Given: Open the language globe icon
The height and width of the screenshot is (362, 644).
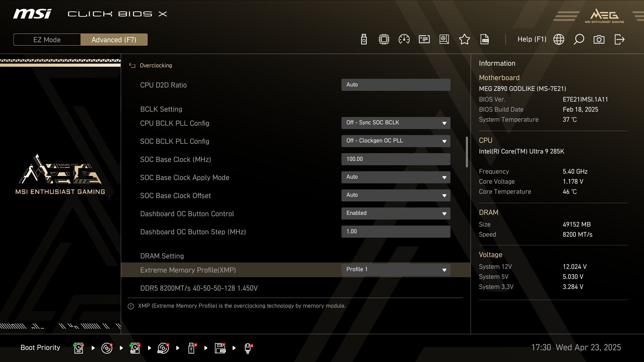Looking at the screenshot, I should (559, 40).
